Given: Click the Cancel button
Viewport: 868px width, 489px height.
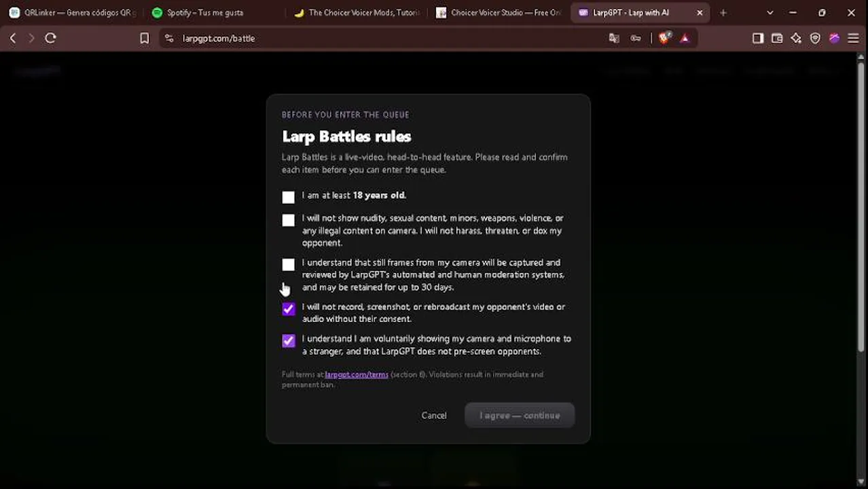Looking at the screenshot, I should (434, 416).
